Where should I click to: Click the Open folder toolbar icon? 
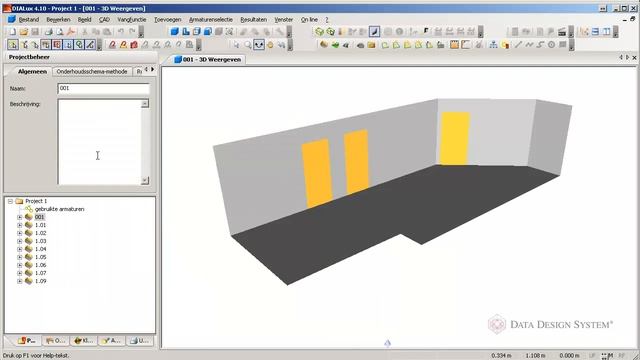pyautogui.click(x=24, y=32)
